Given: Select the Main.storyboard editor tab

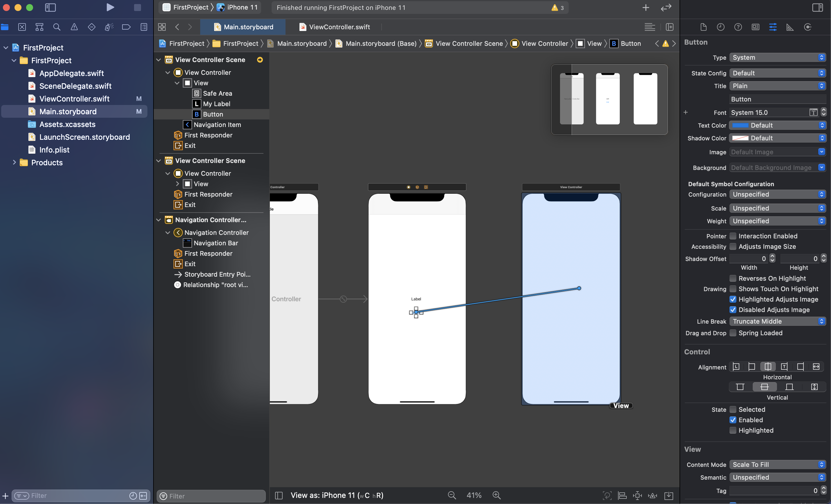Looking at the screenshot, I should pos(243,27).
